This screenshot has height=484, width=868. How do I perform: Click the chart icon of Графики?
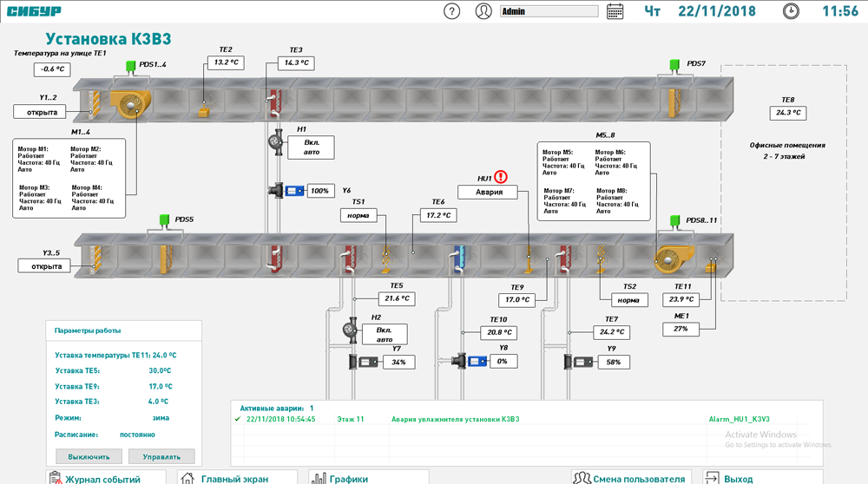(319, 479)
